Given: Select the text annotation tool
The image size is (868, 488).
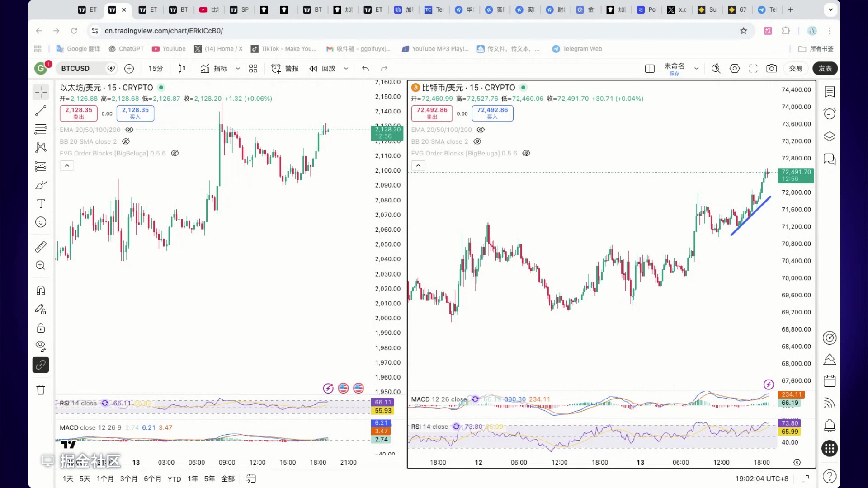Looking at the screenshot, I should (x=41, y=203).
